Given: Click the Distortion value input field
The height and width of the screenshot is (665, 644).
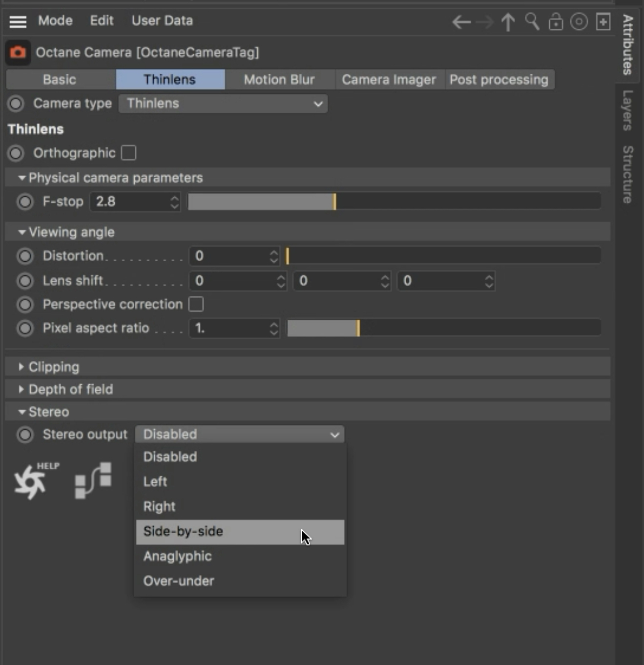Looking at the screenshot, I should tap(229, 256).
